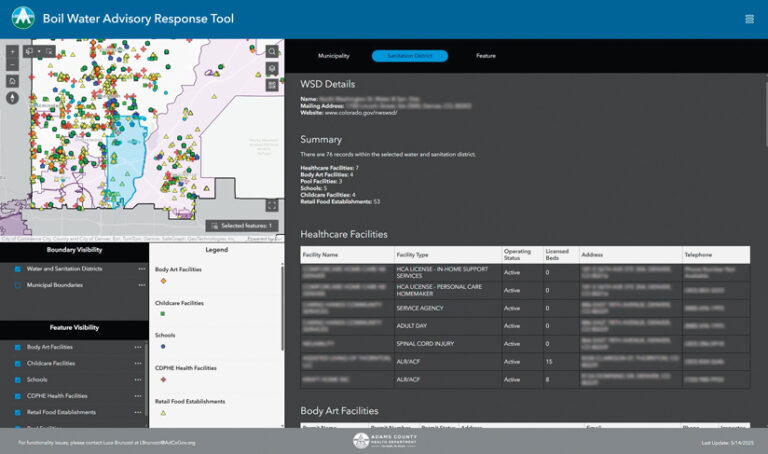This screenshot has height=454, width=768.
Task: Reset map to home extent
Action: point(12,81)
